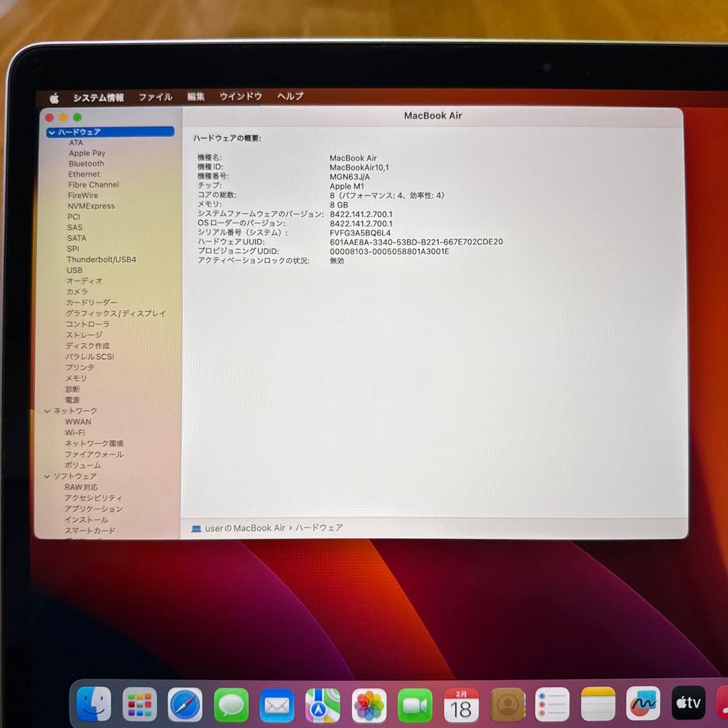Image resolution: width=728 pixels, height=728 pixels.
Task: Select ディスク作成 in the sidebar
Action: [x=88, y=346]
